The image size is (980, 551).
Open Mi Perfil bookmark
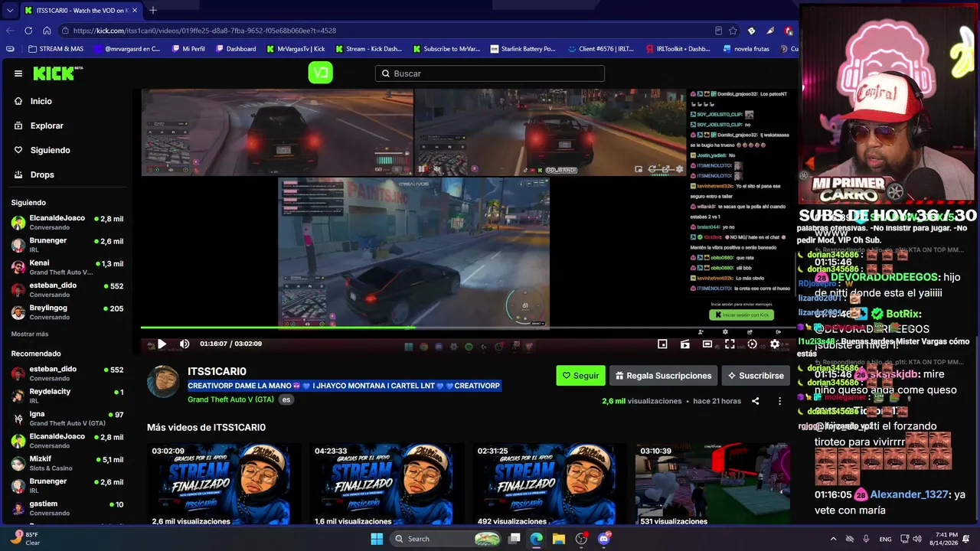188,49
